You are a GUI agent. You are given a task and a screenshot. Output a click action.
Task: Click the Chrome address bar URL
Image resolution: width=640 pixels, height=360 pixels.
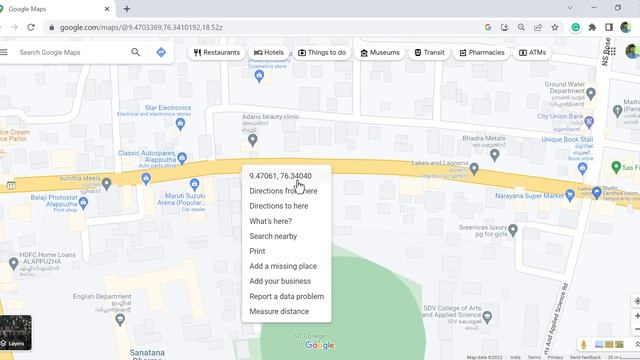click(x=141, y=27)
